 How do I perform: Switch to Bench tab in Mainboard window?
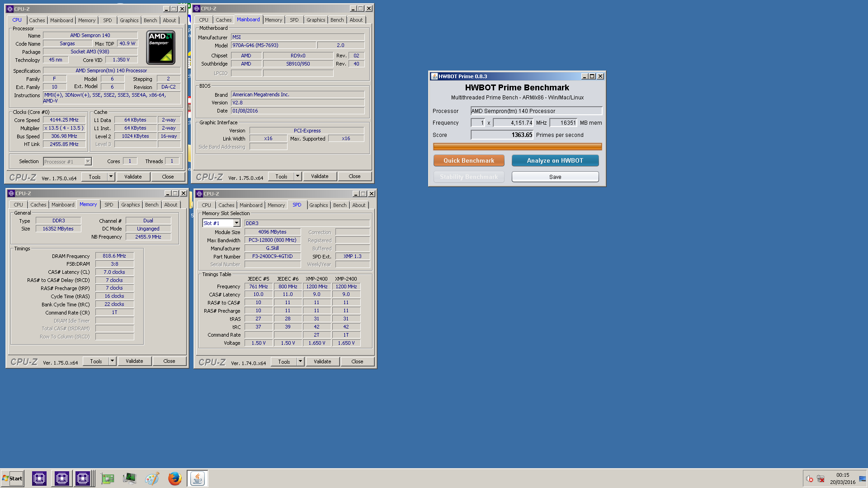337,20
